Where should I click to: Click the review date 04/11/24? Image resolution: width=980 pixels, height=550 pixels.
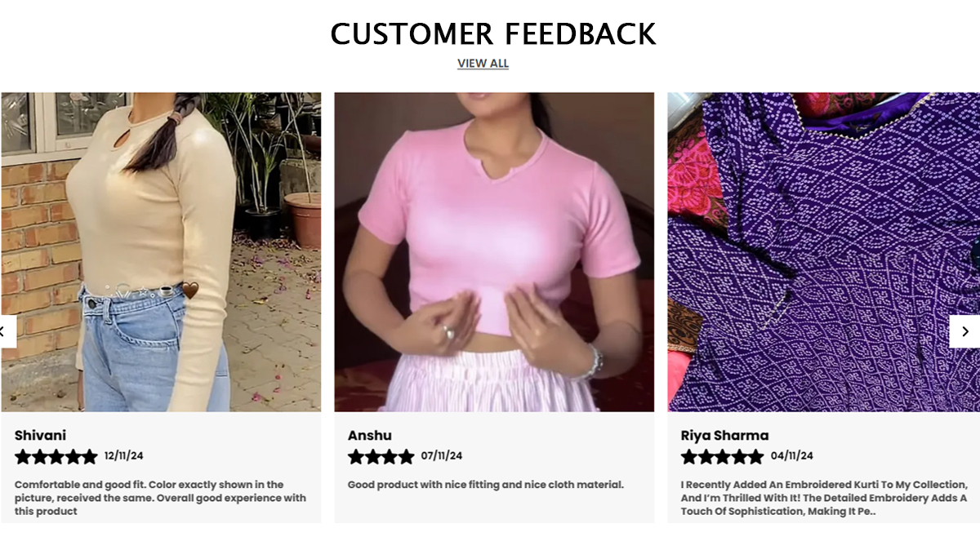click(792, 456)
